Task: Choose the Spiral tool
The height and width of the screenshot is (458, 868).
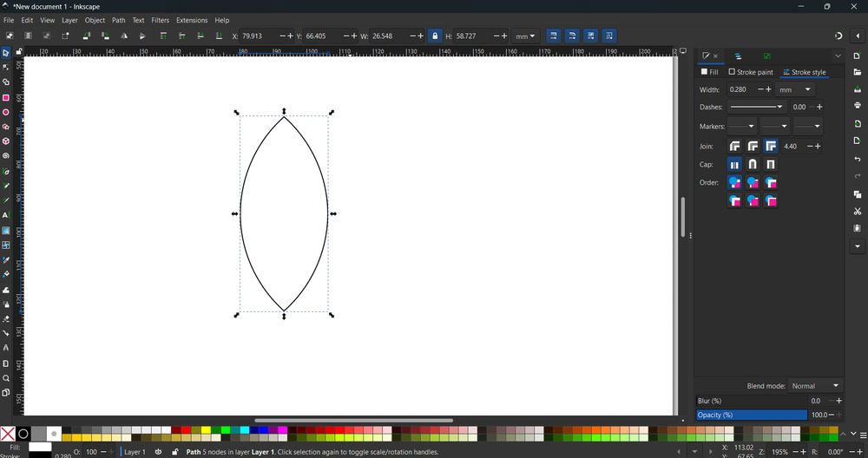Action: 6,156
